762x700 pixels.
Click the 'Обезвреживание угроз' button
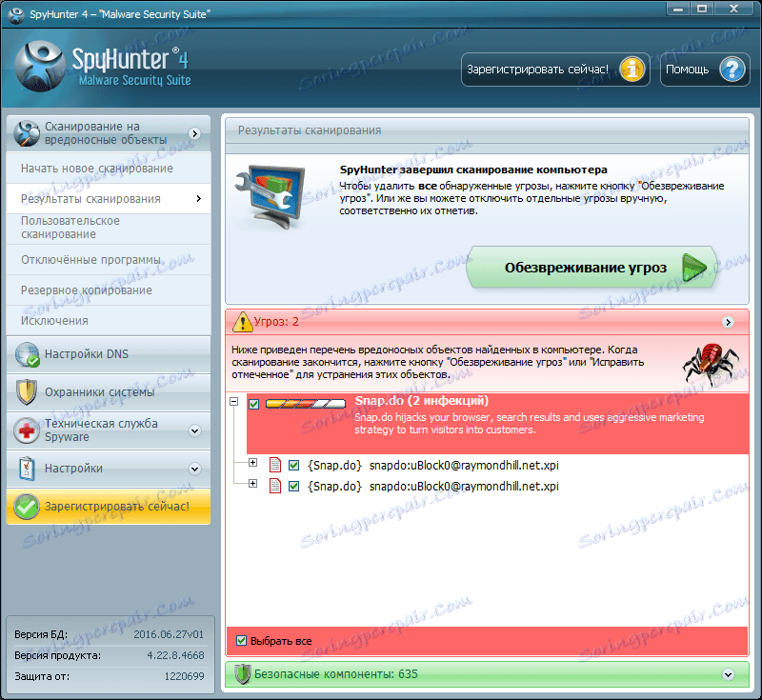(x=592, y=268)
